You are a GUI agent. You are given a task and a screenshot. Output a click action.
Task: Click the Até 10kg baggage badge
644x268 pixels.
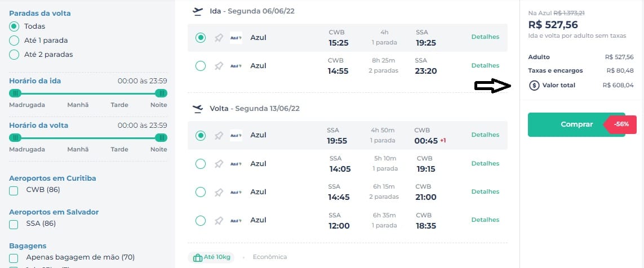click(x=211, y=257)
